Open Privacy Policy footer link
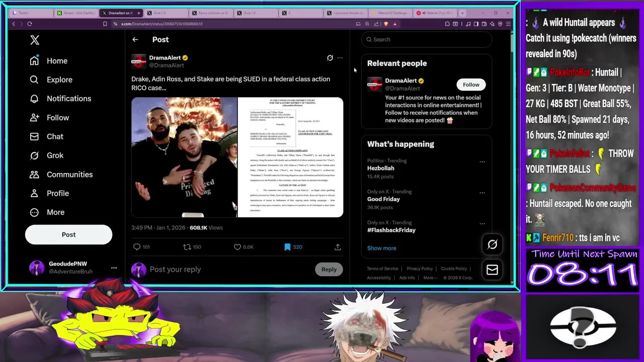This screenshot has width=644, height=362. (420, 268)
